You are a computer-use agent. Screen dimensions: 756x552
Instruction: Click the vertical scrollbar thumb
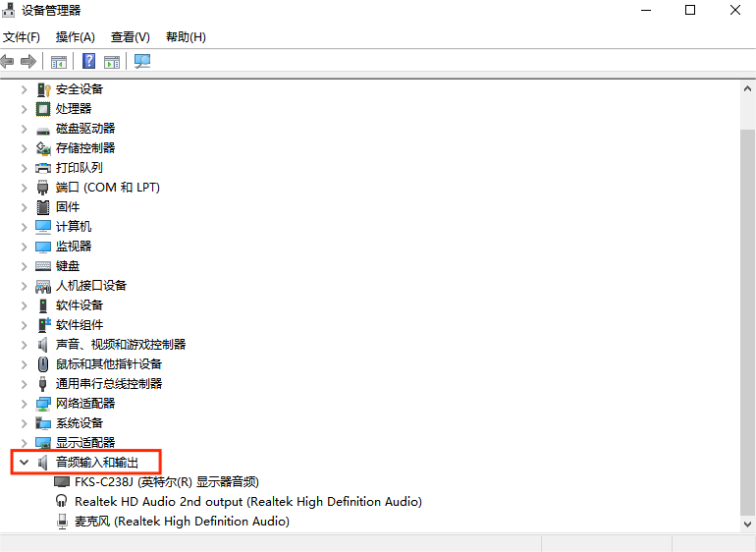pyautogui.click(x=747, y=322)
